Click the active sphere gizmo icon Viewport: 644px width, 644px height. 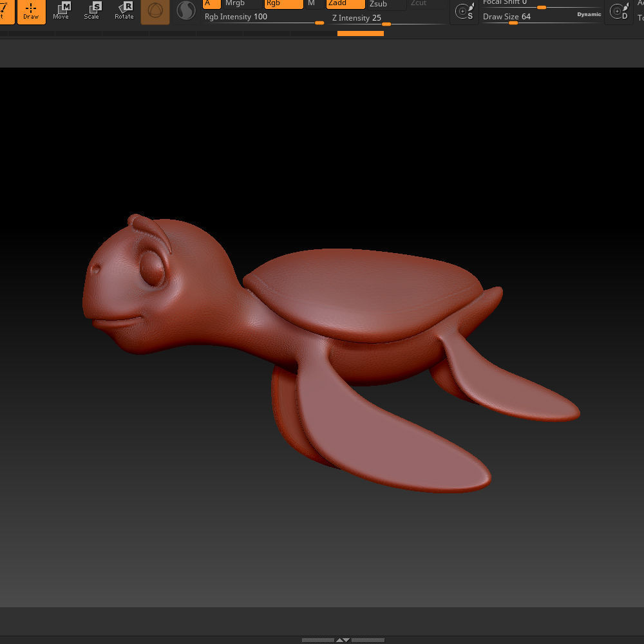tap(155, 12)
